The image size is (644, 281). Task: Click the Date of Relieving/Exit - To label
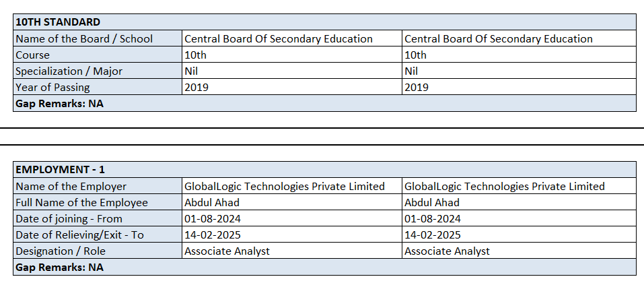pyautogui.click(x=79, y=235)
